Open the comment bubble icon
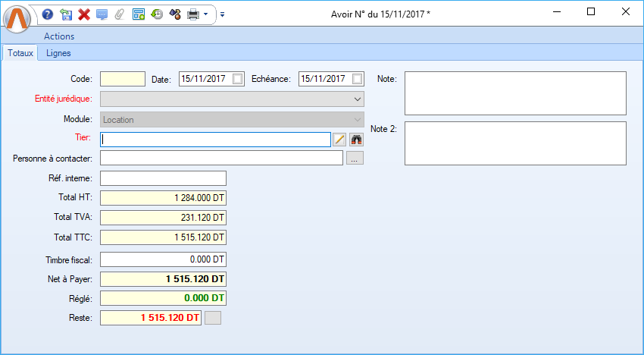 102,14
